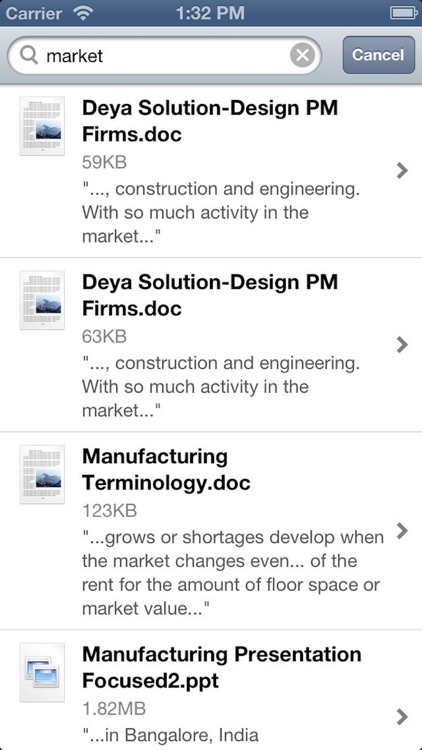Tap the battery status icon
Screen dimensions: 422x750
pos(403,12)
